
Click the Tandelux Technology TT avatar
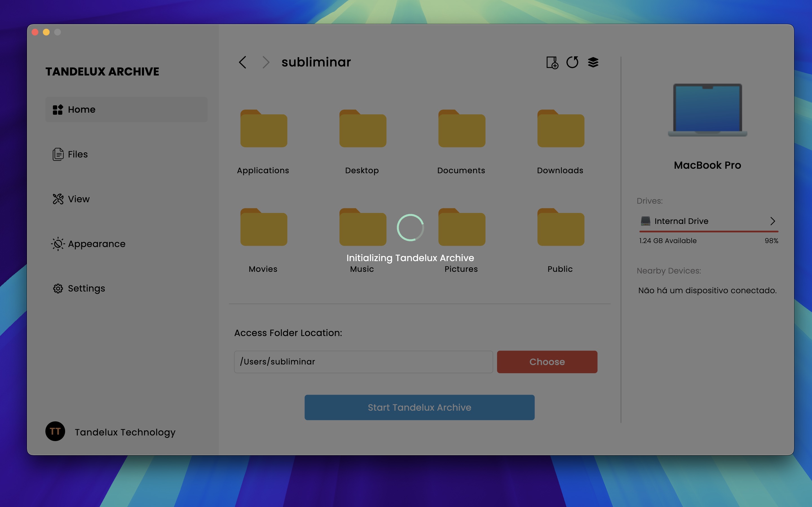point(55,431)
